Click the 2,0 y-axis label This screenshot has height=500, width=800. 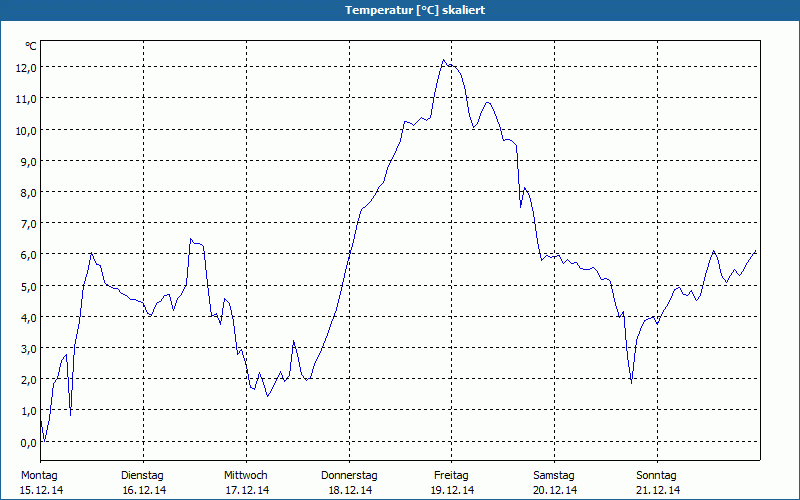click(x=29, y=380)
